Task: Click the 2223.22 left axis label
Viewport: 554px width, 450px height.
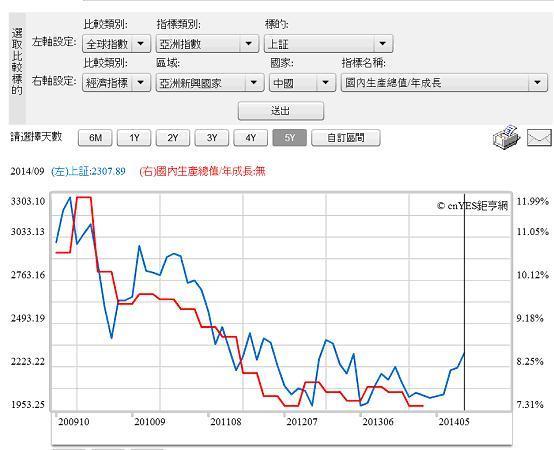Action: (x=28, y=361)
